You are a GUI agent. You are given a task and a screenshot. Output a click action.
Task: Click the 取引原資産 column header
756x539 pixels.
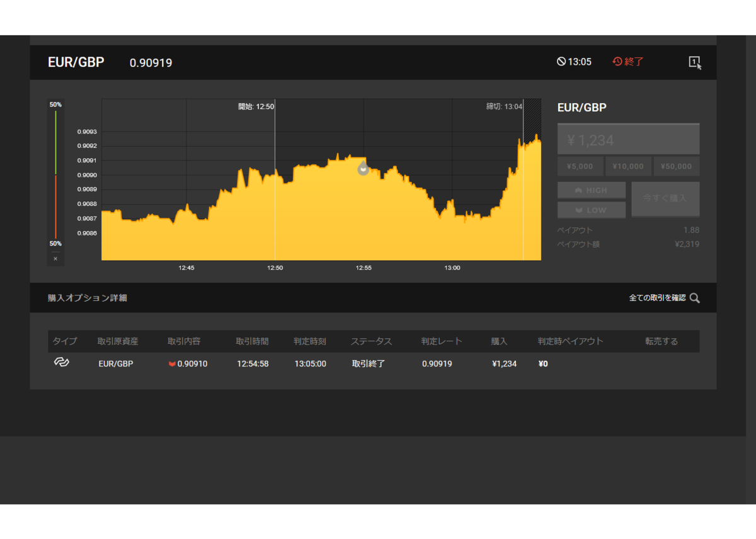[x=118, y=341]
